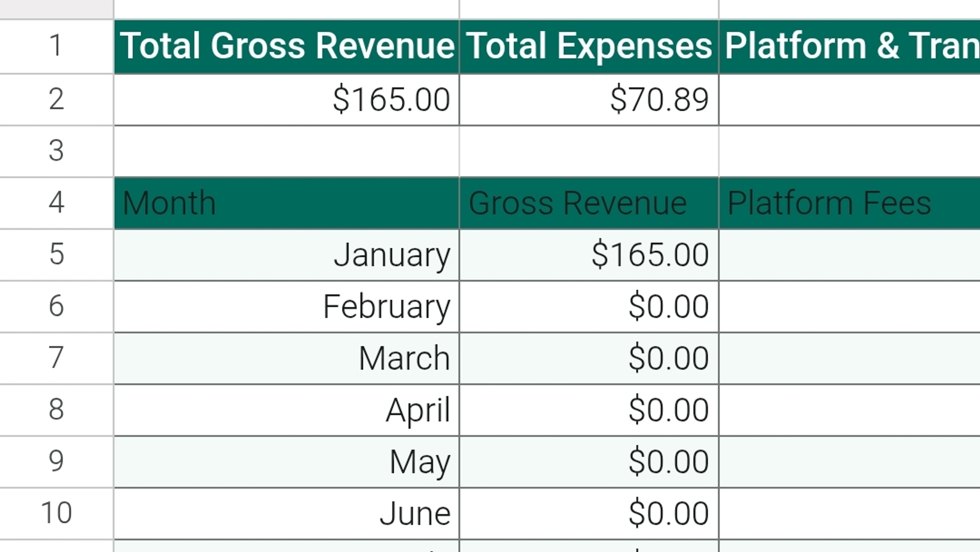Viewport: 980px width, 552px height.
Task: Select the empty Platform Fees cell for January
Action: point(850,255)
